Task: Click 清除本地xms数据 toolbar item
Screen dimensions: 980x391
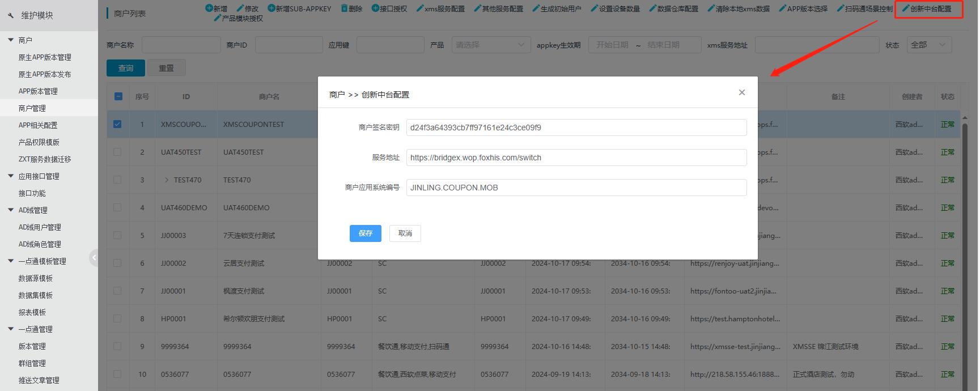Action: click(739, 8)
